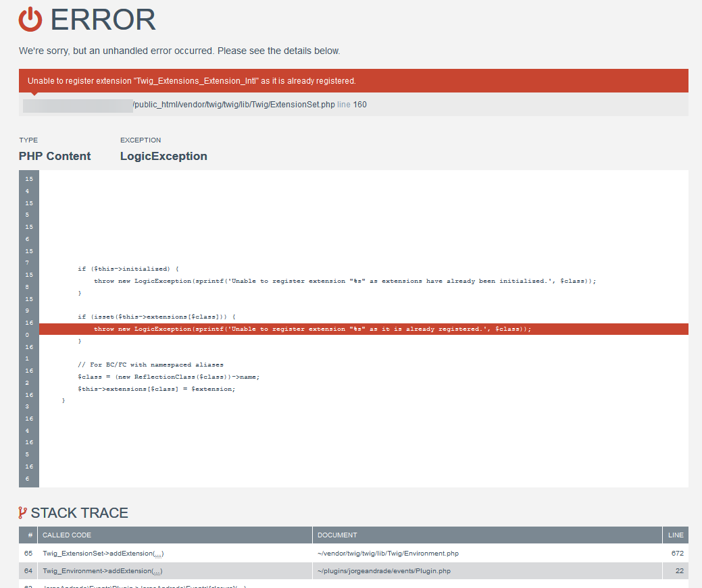Click the branch icon next to STACK TRACE
This screenshot has width=702, height=588.
24,513
